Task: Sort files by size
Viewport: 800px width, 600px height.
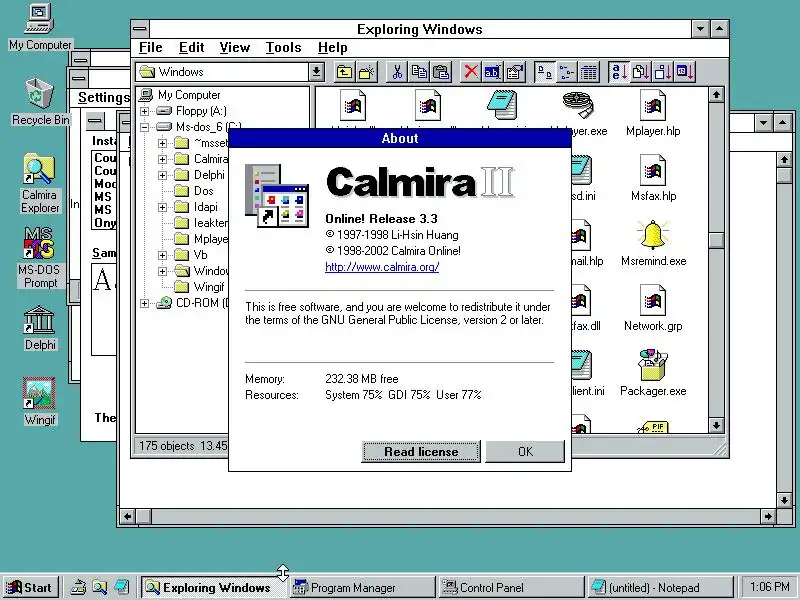Action: [x=662, y=72]
